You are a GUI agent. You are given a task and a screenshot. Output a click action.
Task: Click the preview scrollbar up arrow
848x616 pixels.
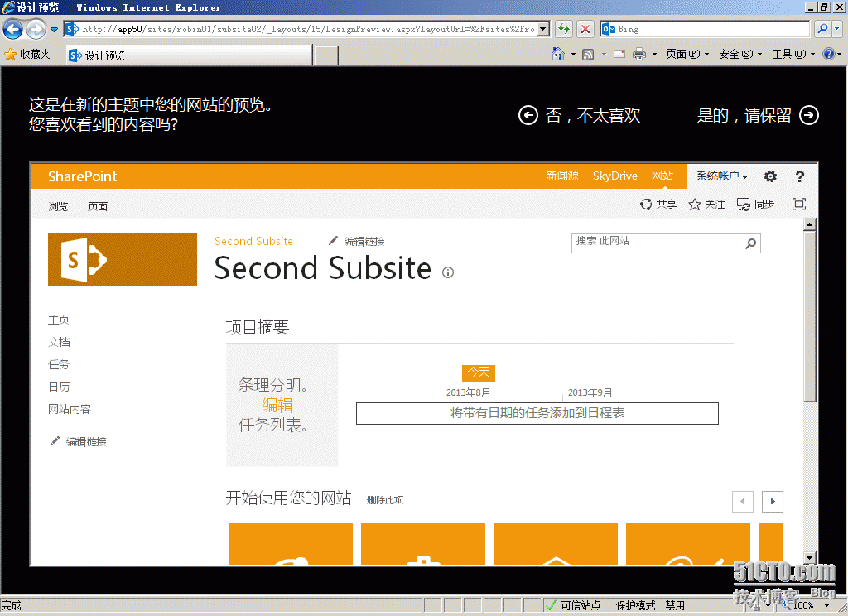click(810, 224)
